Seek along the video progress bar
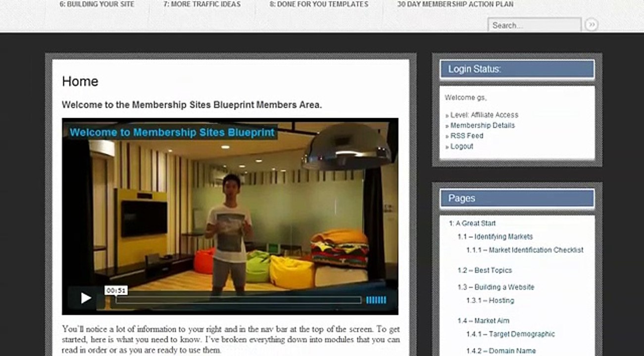This screenshot has height=356, width=644. pyautogui.click(x=238, y=300)
